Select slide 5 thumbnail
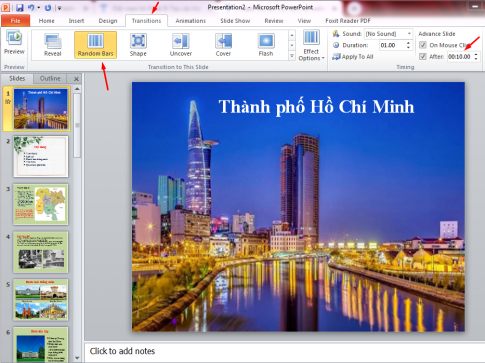The height and width of the screenshot is (363, 485). pyautogui.click(x=41, y=300)
